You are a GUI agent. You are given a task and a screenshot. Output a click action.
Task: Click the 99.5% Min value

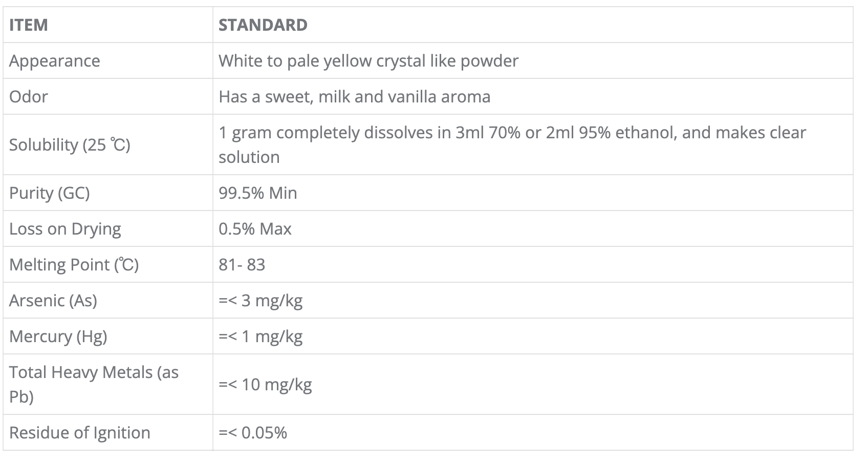click(x=257, y=193)
